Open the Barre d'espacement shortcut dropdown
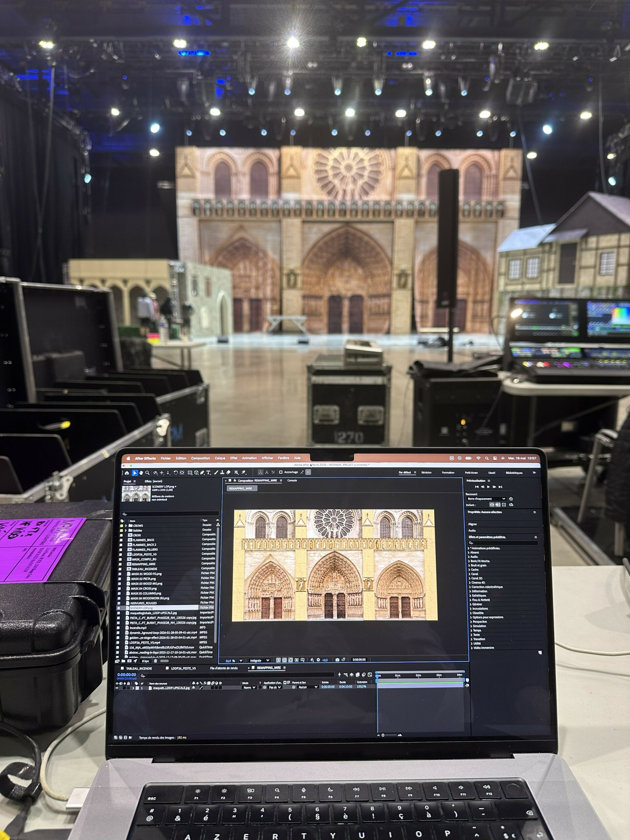The image size is (630, 840). (486, 499)
